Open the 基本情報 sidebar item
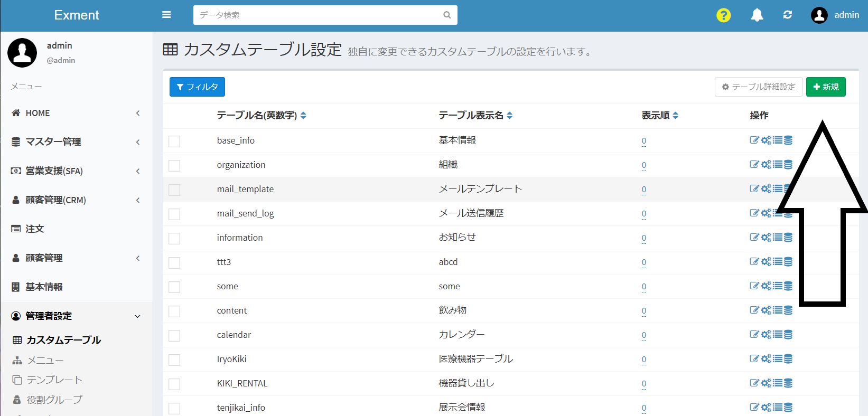Screen dimensions: 868x416 (x=77, y=287)
